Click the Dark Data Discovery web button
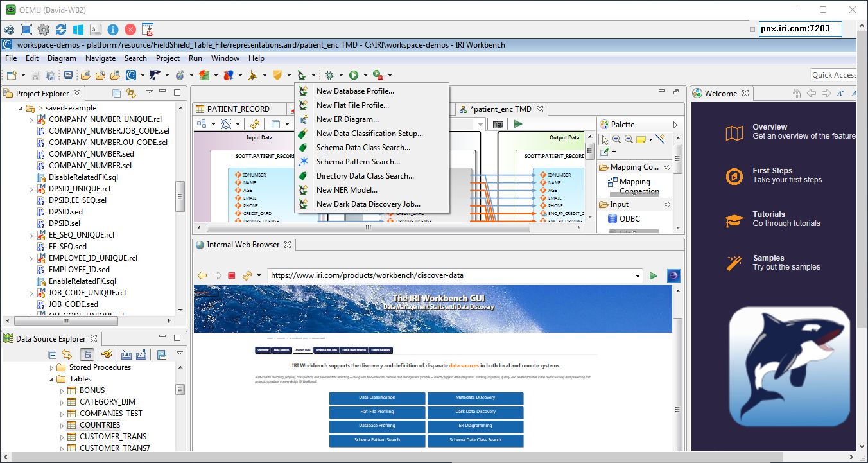The height and width of the screenshot is (463, 868). click(475, 412)
